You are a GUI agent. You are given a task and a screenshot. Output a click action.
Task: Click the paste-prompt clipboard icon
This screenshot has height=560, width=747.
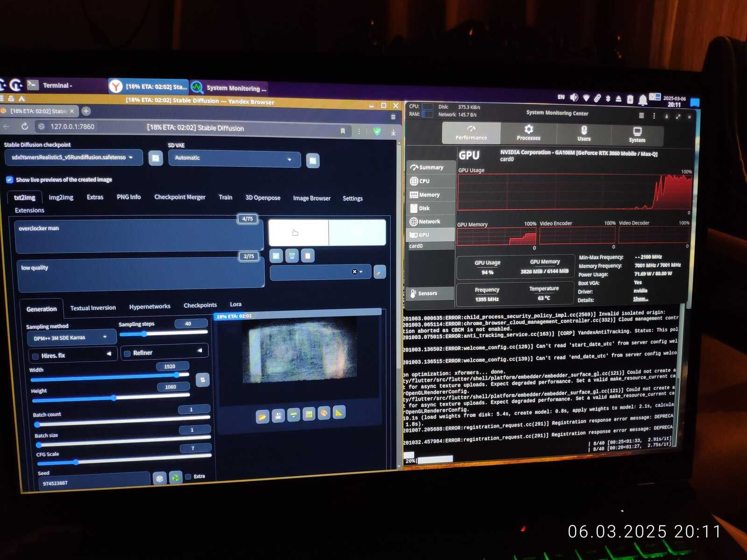(308, 256)
